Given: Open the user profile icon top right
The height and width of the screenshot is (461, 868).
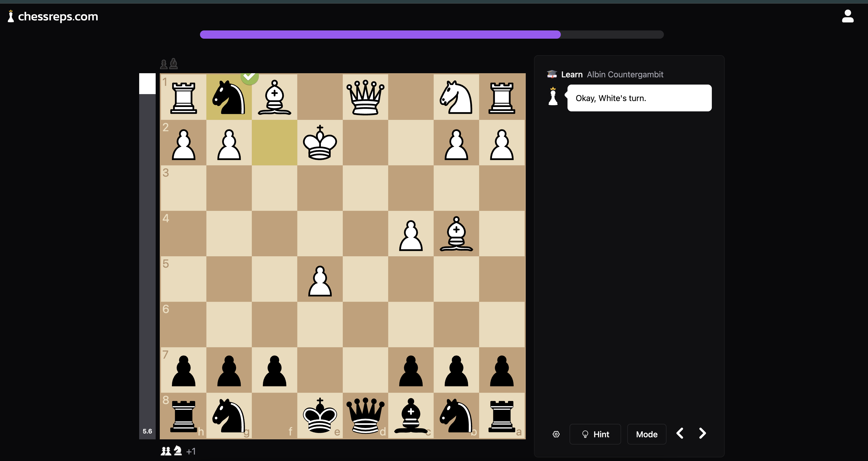Looking at the screenshot, I should pyautogui.click(x=848, y=16).
